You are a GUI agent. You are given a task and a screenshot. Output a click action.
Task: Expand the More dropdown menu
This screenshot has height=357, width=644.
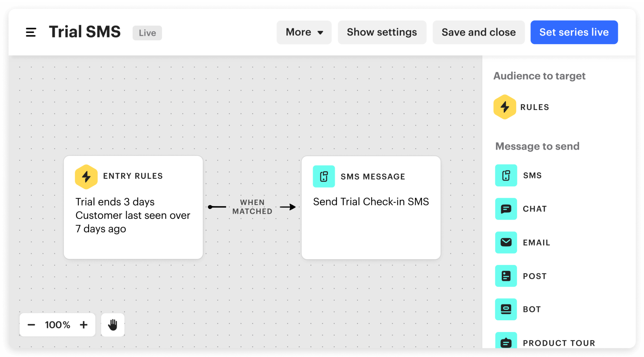click(304, 32)
